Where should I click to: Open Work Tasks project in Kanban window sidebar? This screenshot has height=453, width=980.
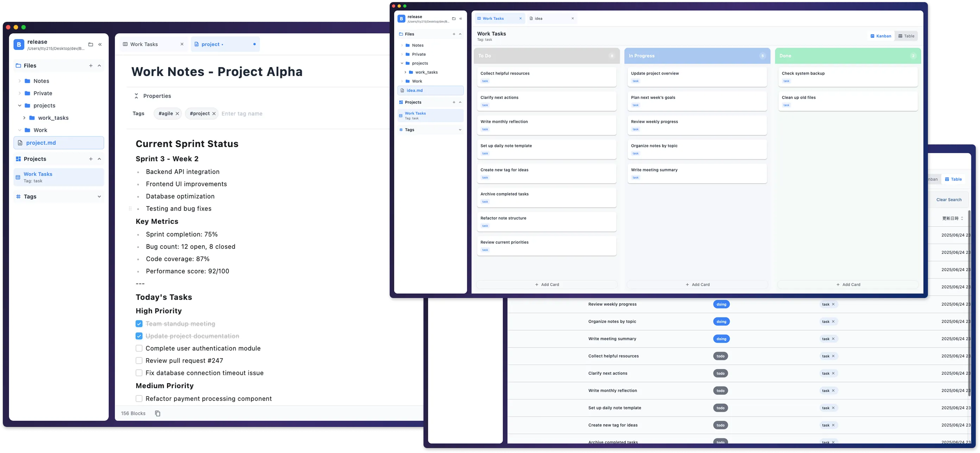[x=430, y=116]
